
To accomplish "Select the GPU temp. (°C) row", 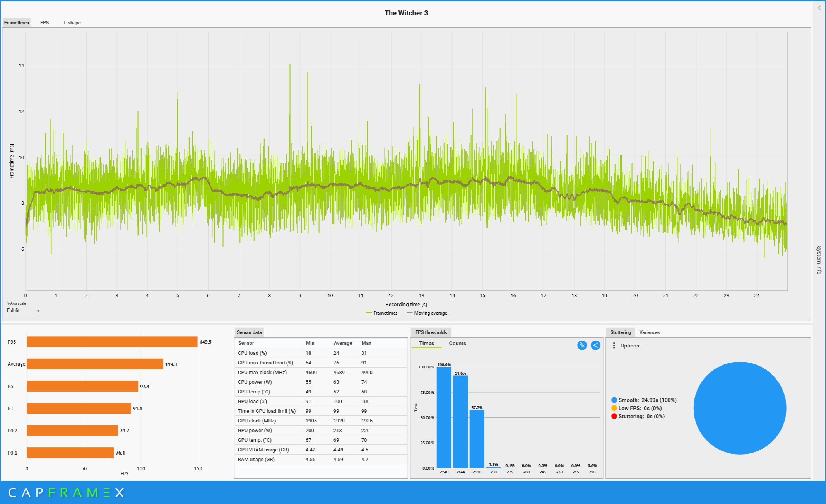I will pos(321,440).
